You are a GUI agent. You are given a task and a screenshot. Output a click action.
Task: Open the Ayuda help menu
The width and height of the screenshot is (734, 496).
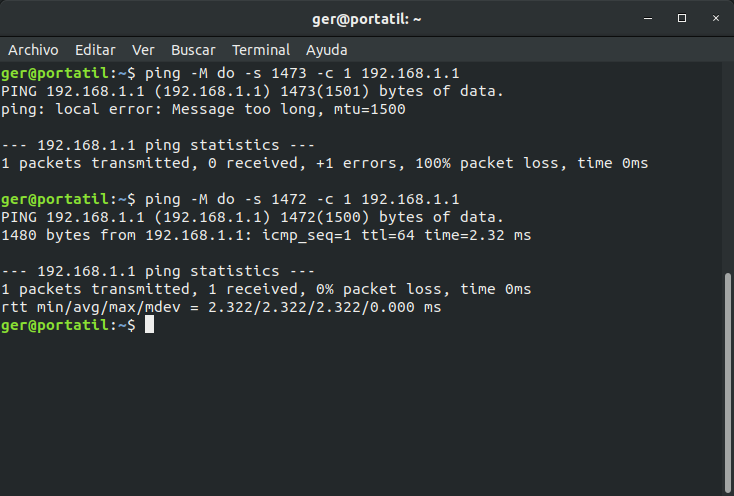pos(327,49)
